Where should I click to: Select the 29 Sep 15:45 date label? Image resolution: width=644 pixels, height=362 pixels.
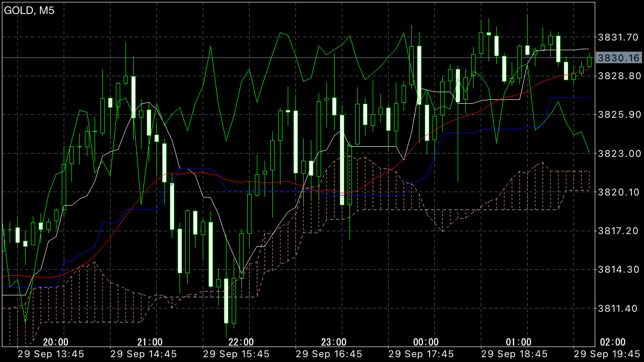[236, 354]
